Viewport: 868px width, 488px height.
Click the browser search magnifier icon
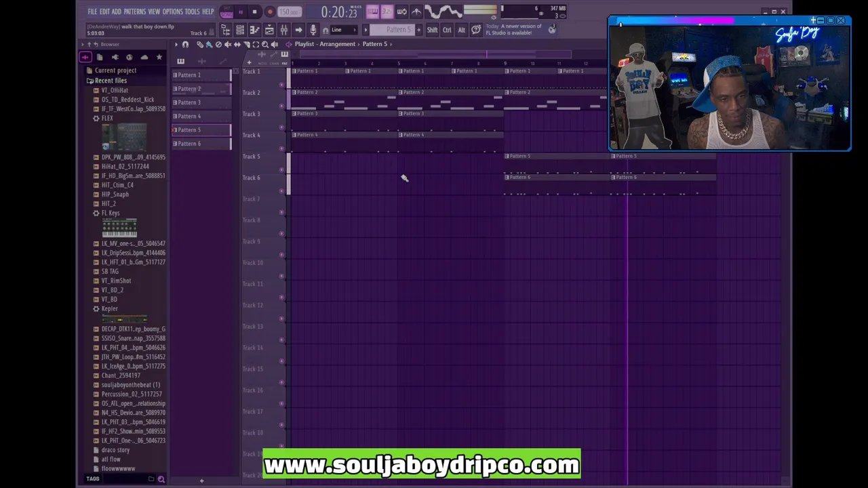point(161,479)
